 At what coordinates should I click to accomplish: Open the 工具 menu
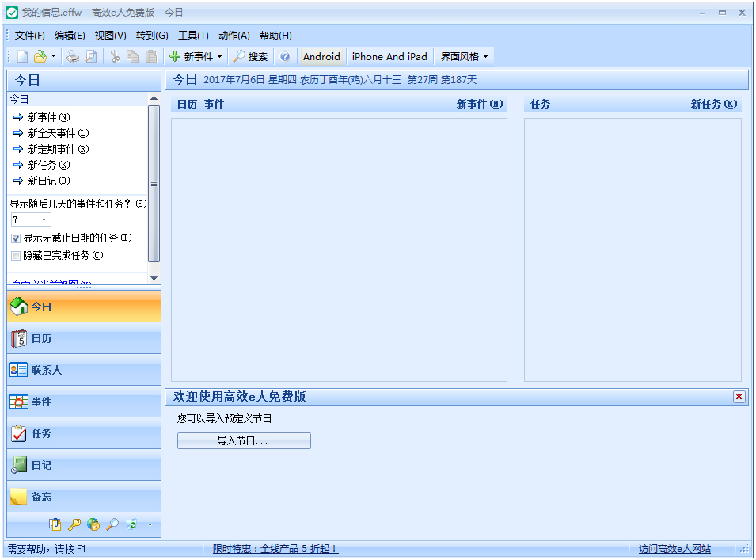[192, 36]
